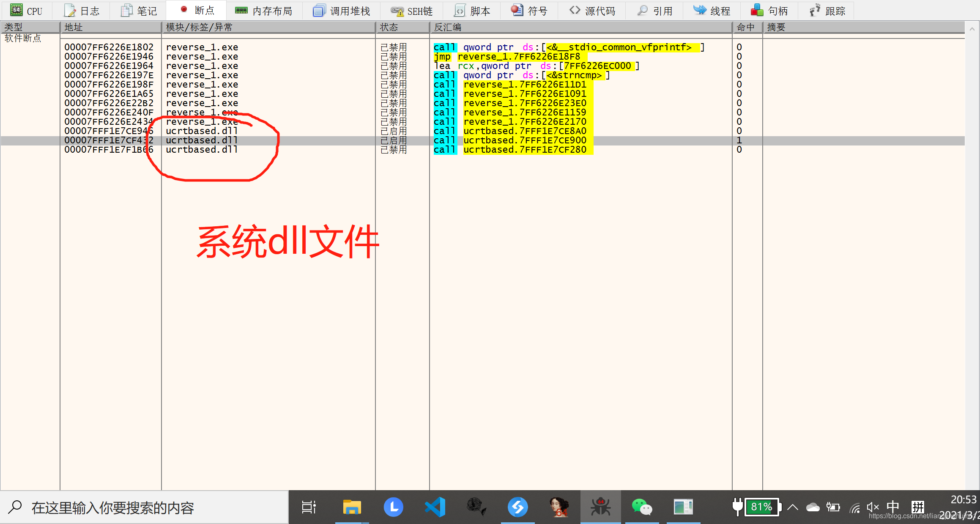
Task: View the SEH链 chain panel
Action: (x=412, y=10)
